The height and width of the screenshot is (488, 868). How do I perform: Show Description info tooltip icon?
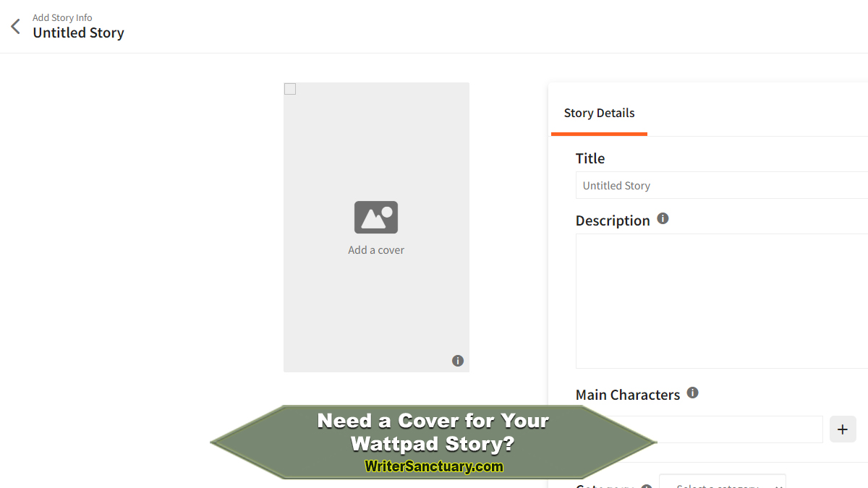663,218
